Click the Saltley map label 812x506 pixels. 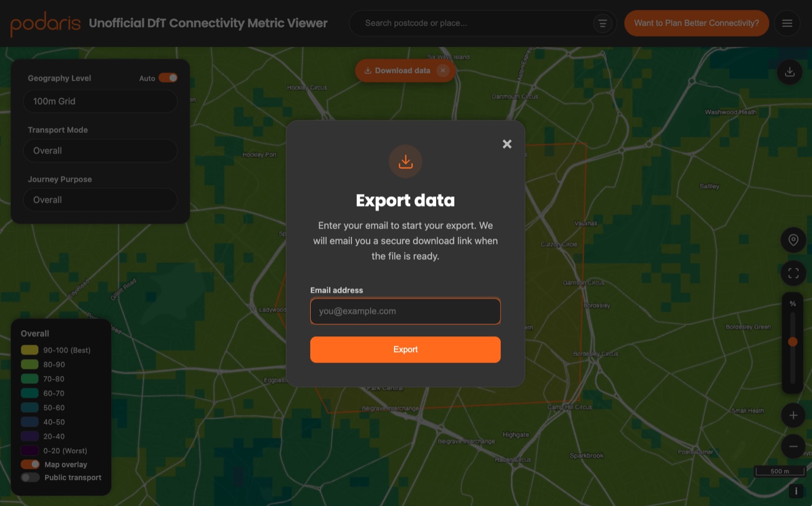point(709,186)
